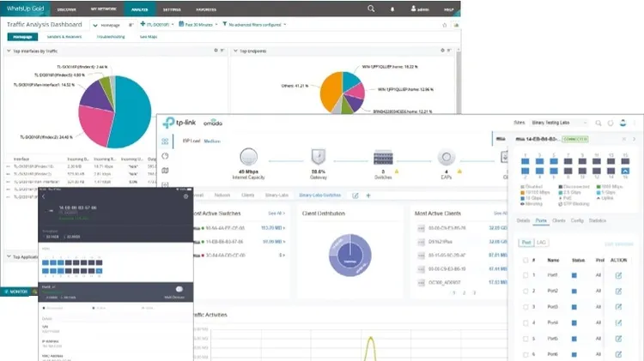
Task: Edit Port2 using its action icon
Action: click(x=618, y=292)
